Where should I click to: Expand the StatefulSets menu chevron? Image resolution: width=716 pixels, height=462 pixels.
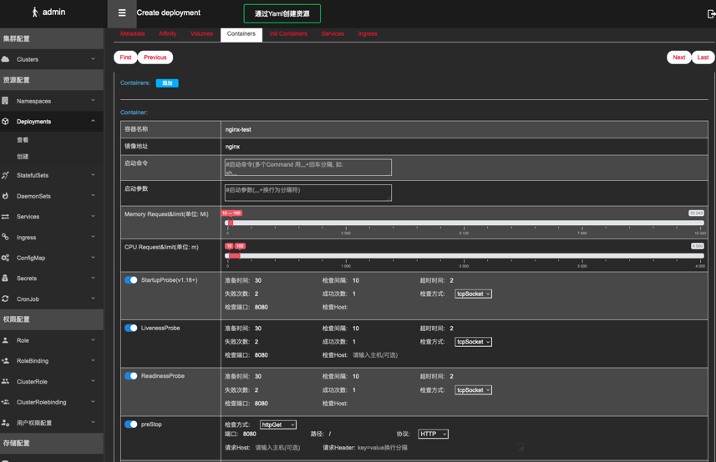click(93, 175)
